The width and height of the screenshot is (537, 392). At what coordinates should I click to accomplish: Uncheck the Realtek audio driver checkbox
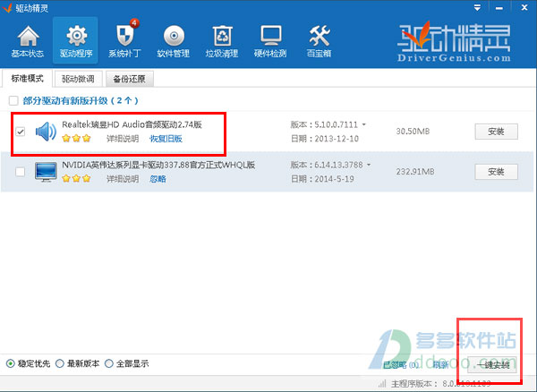pyautogui.click(x=21, y=132)
